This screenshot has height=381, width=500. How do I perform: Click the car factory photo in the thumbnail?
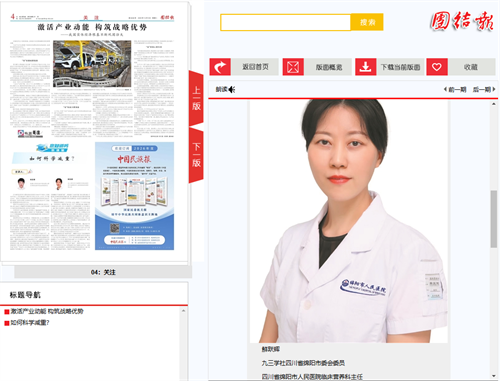pyautogui.click(x=92, y=64)
